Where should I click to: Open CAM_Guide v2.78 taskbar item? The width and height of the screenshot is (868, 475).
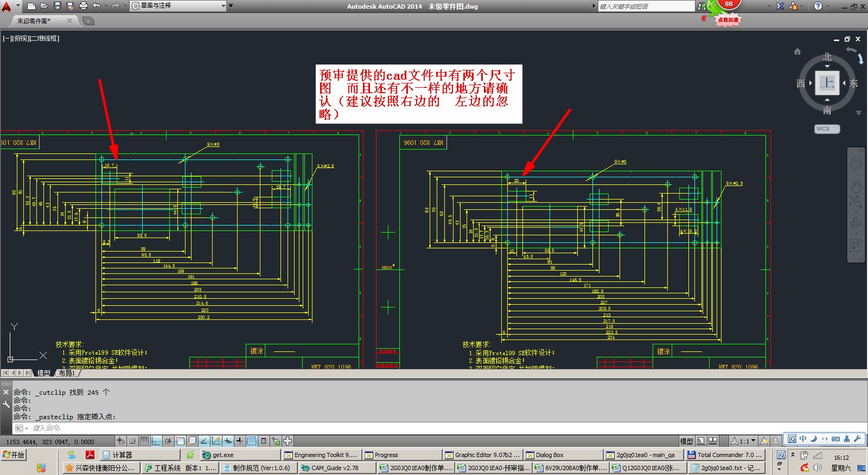[x=337, y=468]
